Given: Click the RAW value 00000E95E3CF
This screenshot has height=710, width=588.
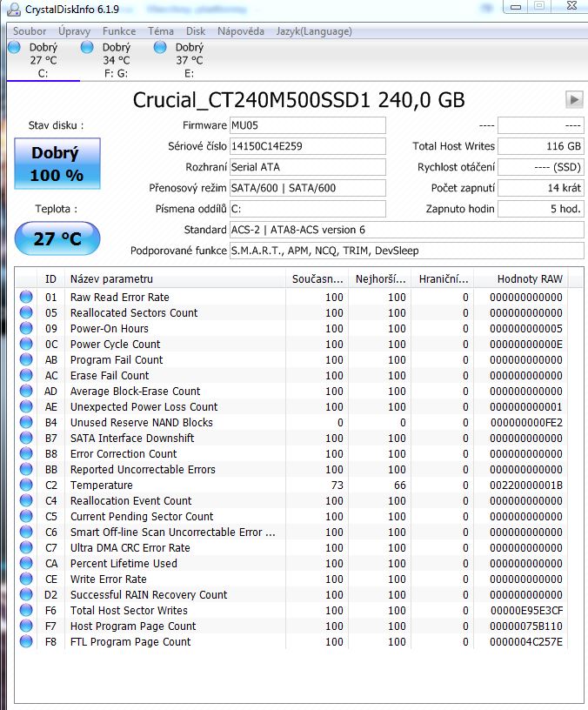Looking at the screenshot, I should pyautogui.click(x=526, y=611).
